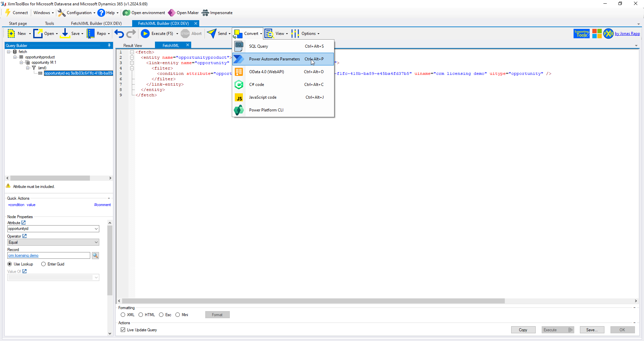Click the Send paper-plane icon
Screen dimensions: 644x341
click(x=212, y=34)
